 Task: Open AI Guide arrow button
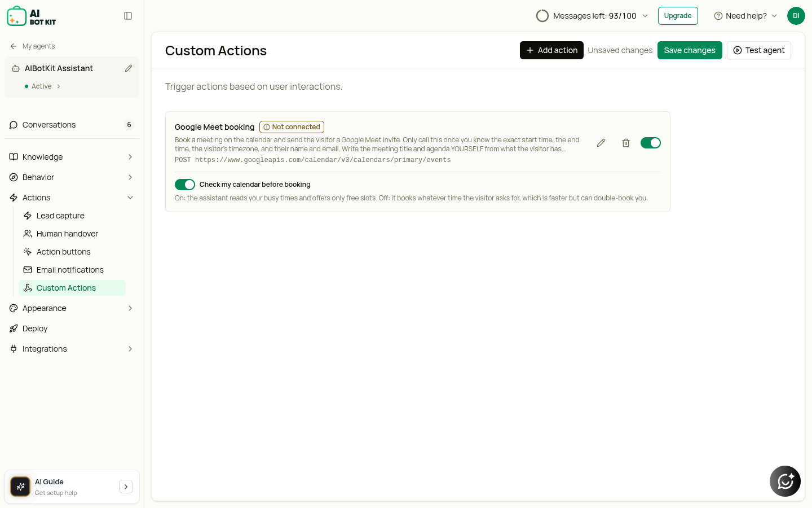(x=126, y=487)
